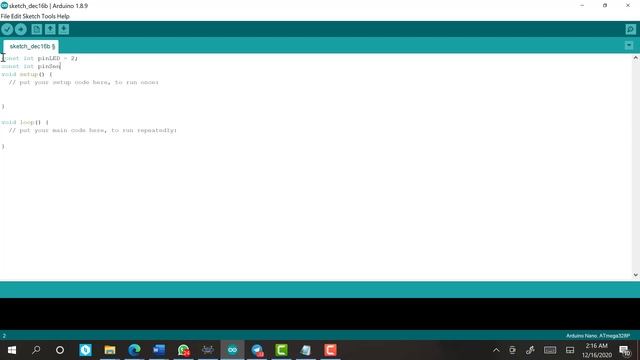
Task: Open Microsoft Word from the taskbar
Action: tap(159, 350)
